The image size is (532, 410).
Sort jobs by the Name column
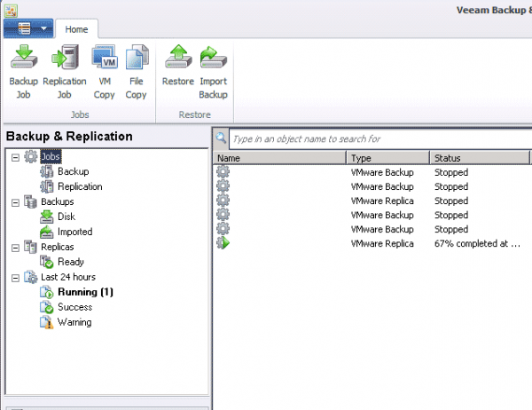tap(280, 158)
